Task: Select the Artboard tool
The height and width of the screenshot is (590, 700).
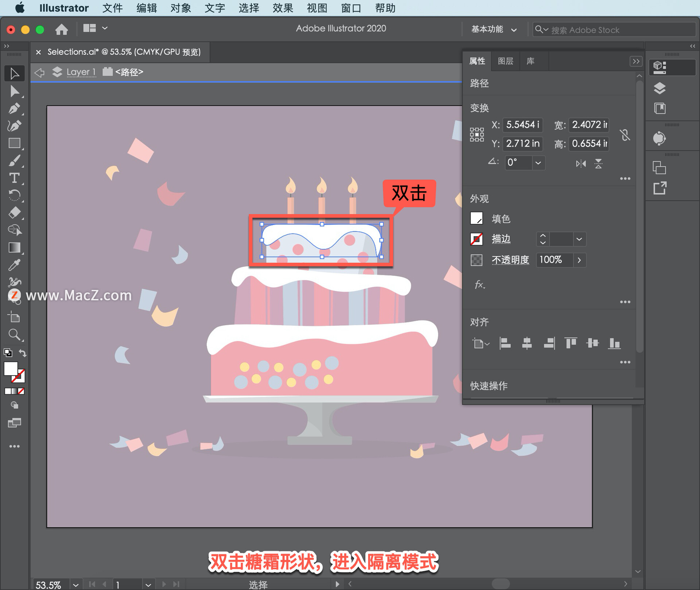Action: (x=15, y=317)
